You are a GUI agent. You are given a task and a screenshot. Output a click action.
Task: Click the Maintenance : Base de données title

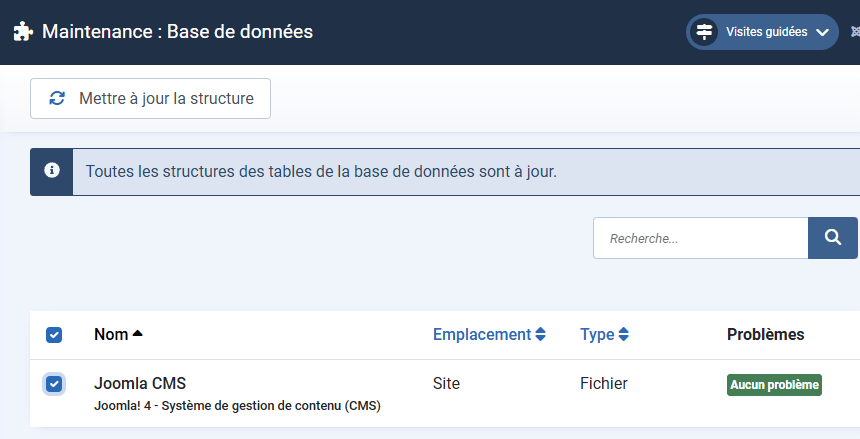pyautogui.click(x=177, y=31)
